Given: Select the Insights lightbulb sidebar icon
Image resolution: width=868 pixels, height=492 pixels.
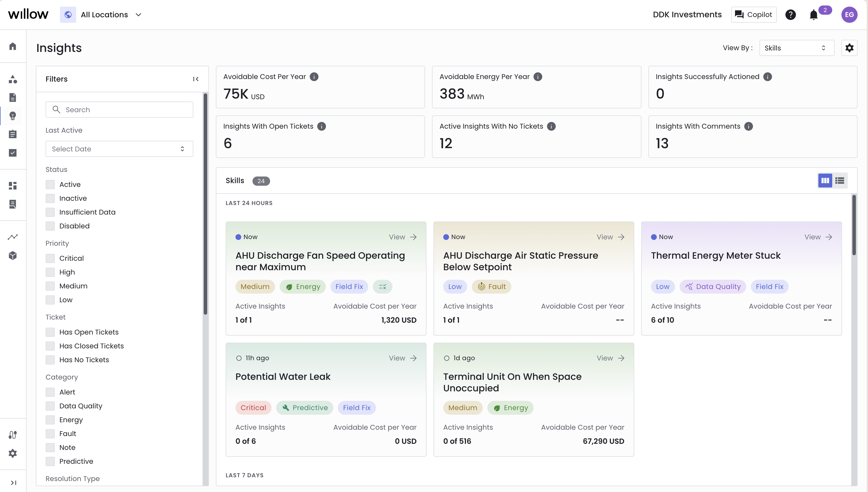Looking at the screenshot, I should tap(13, 116).
